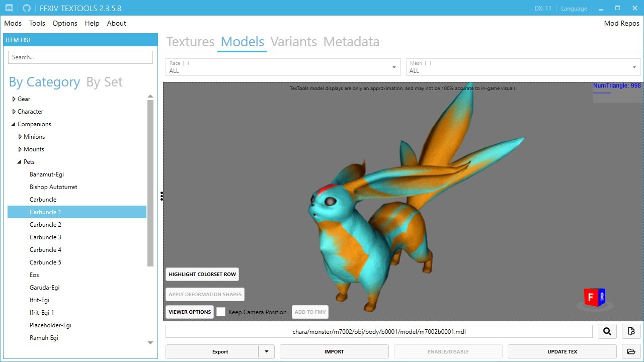Switch to the Textures tab
644x362 pixels.
(190, 42)
